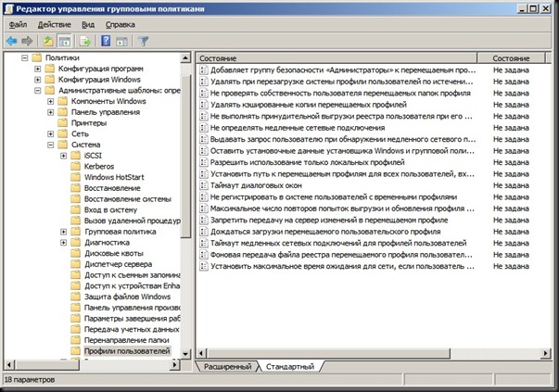
Task: Expand the Компоненты Windows tree node
Action: [x=51, y=100]
